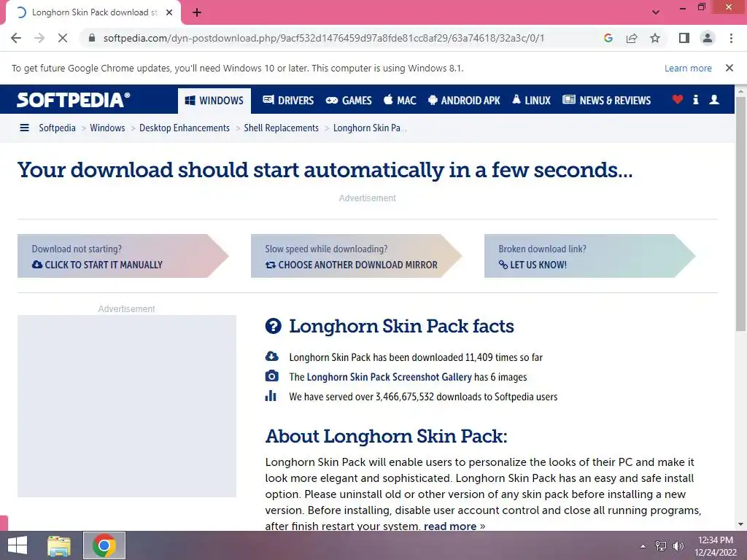
Task: Click the 'Longhorn Skin Pack facts' heading
Action: point(401,327)
